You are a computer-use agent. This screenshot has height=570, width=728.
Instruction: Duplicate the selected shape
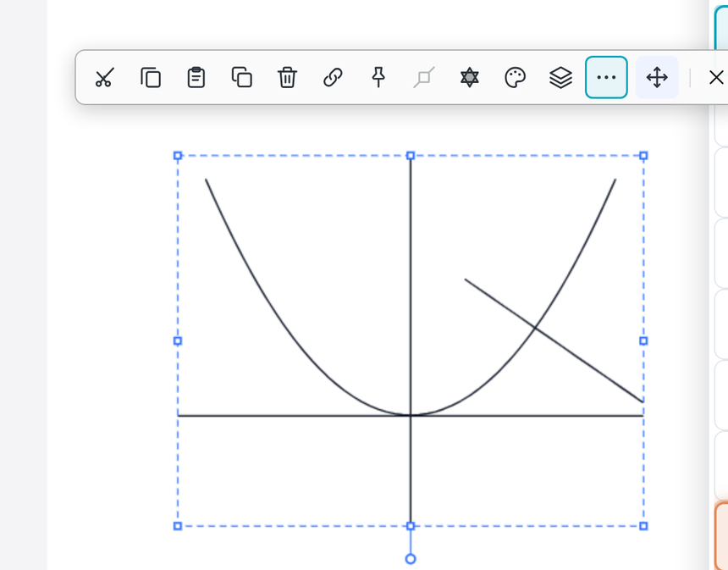click(241, 78)
